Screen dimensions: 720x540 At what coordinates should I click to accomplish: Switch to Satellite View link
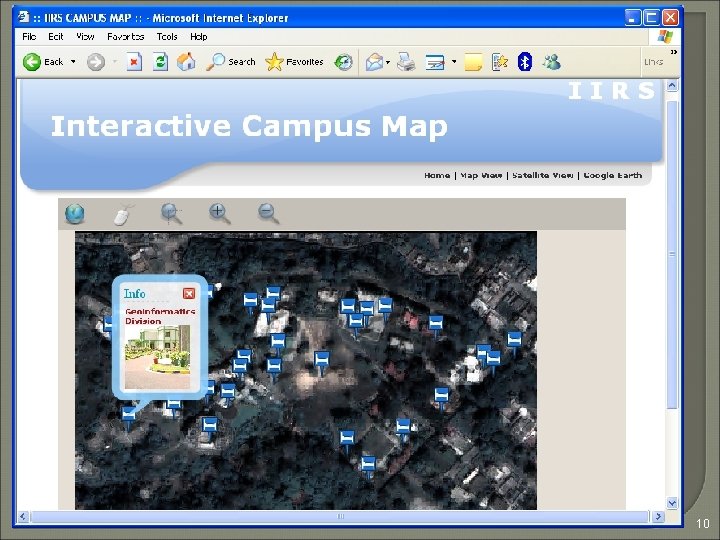tap(542, 175)
